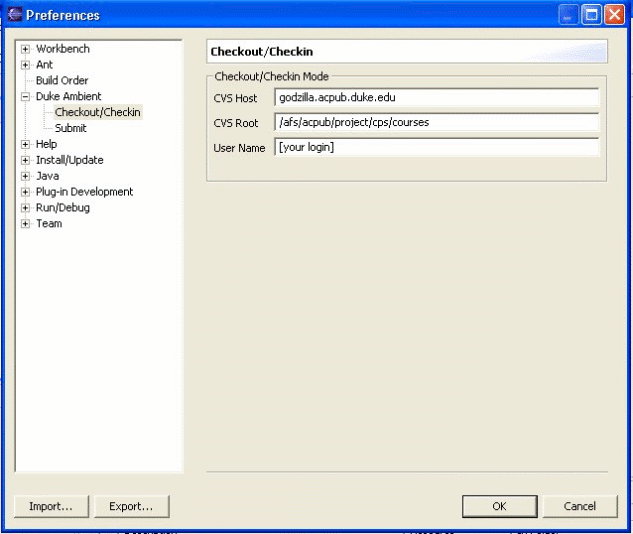
Task: Click the Import... button
Action: (51, 506)
